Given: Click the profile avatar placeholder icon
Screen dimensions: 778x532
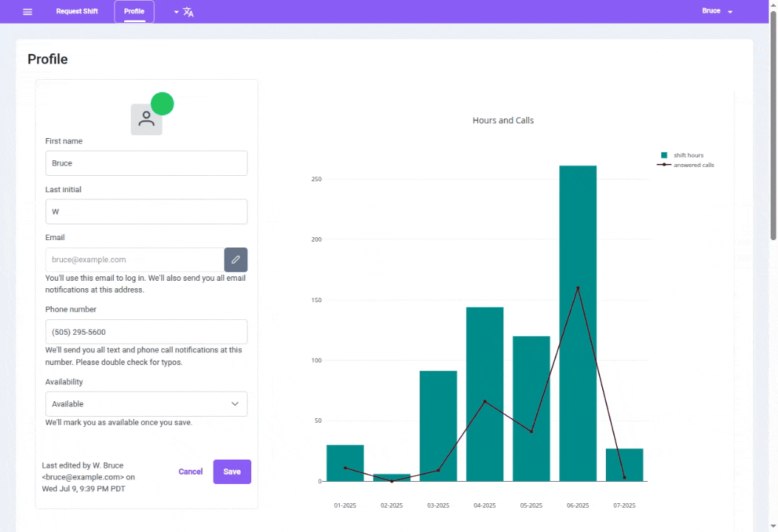Looking at the screenshot, I should [x=146, y=118].
